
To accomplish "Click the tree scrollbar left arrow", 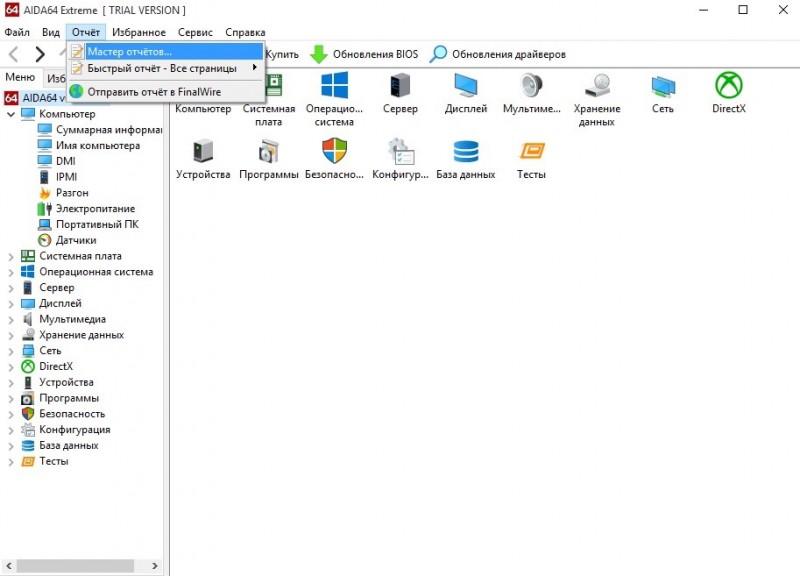I will [x=9, y=565].
